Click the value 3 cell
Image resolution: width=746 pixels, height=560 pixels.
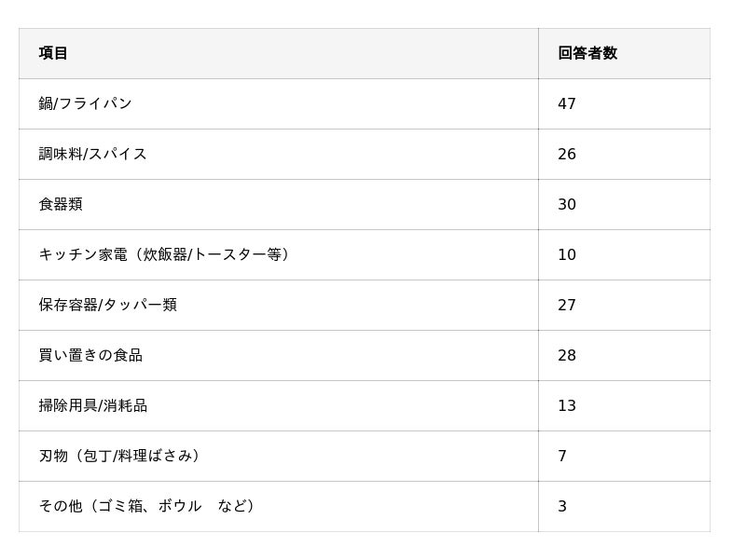click(562, 506)
